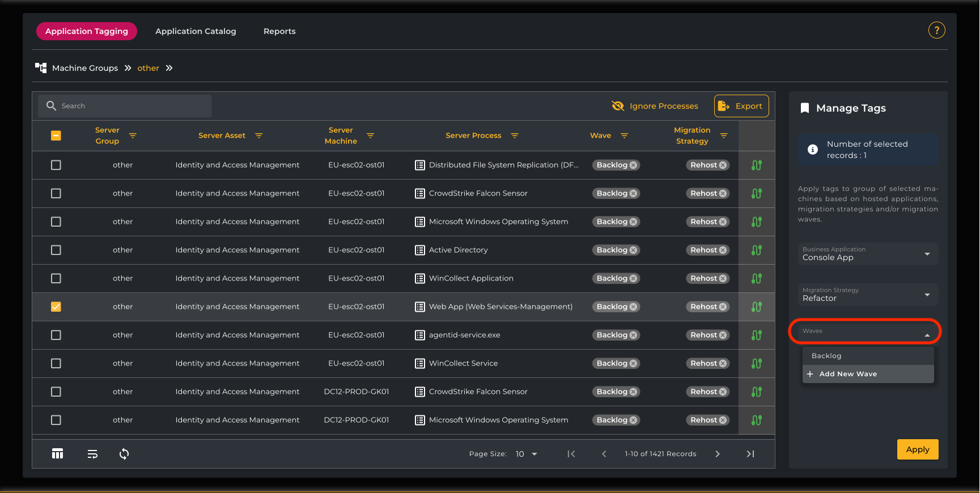Click the Search input field
Image resolution: width=980 pixels, height=493 pixels.
(125, 106)
